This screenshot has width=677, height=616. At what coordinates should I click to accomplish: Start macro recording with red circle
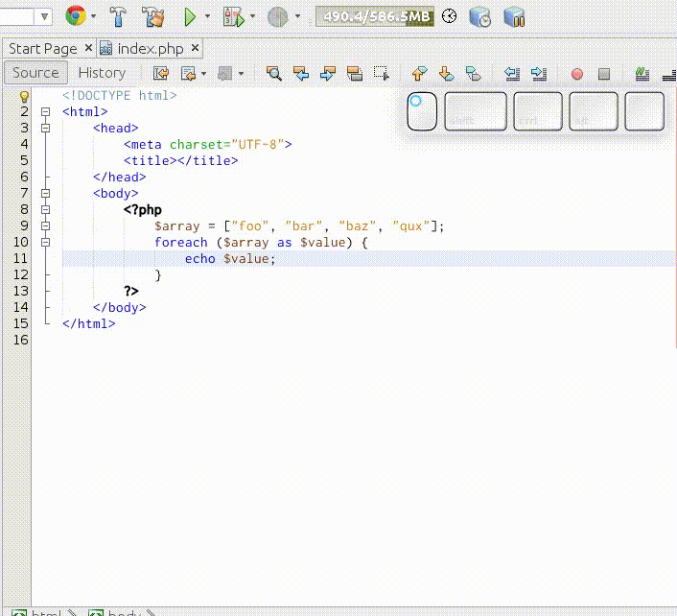(x=576, y=74)
